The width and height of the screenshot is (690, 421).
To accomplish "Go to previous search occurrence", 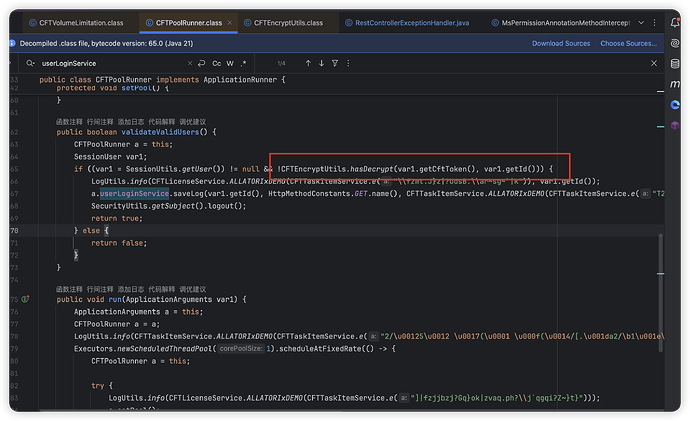I will (308, 63).
